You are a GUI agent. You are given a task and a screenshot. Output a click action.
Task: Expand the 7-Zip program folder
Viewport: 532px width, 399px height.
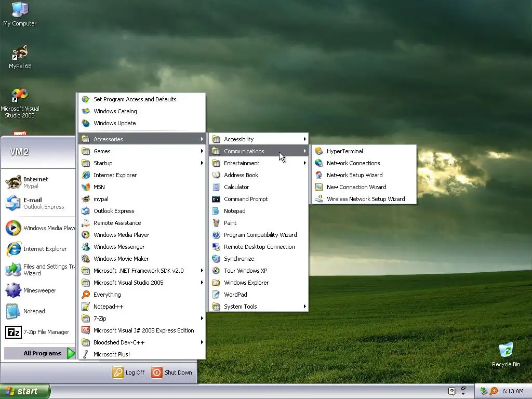[x=142, y=318]
